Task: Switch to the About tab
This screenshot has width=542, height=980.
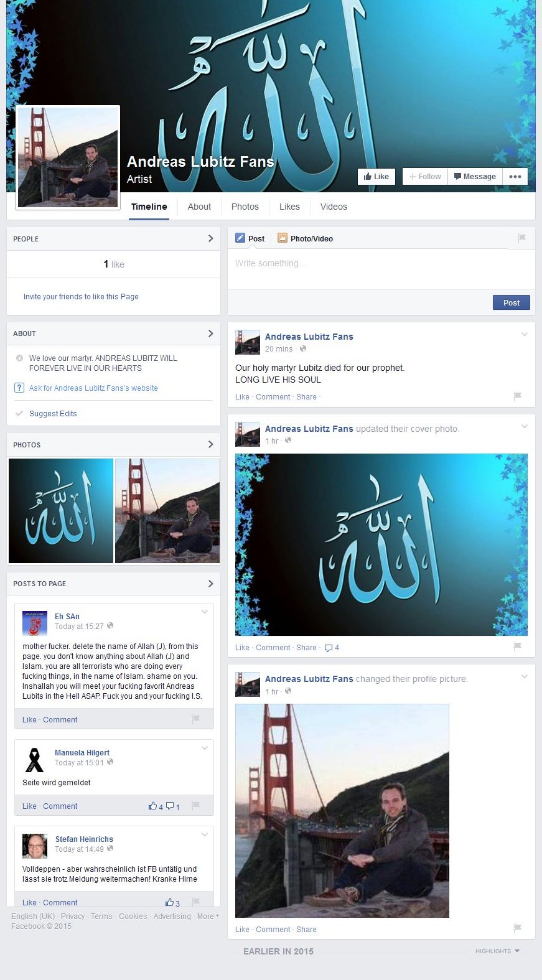Action: (x=199, y=207)
